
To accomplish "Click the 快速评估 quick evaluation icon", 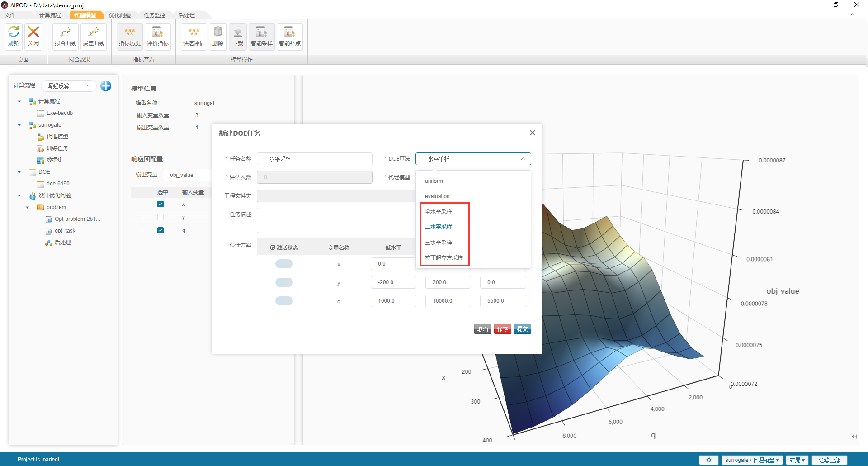I will (194, 36).
